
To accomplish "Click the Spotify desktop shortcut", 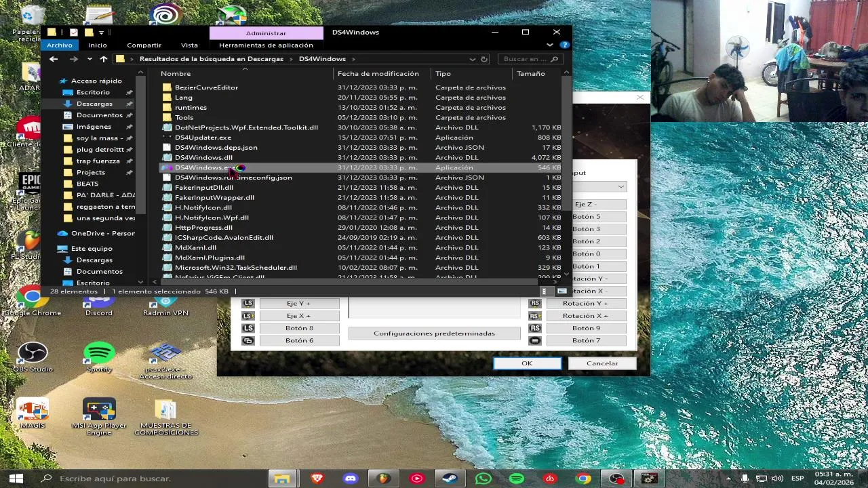I will (99, 358).
